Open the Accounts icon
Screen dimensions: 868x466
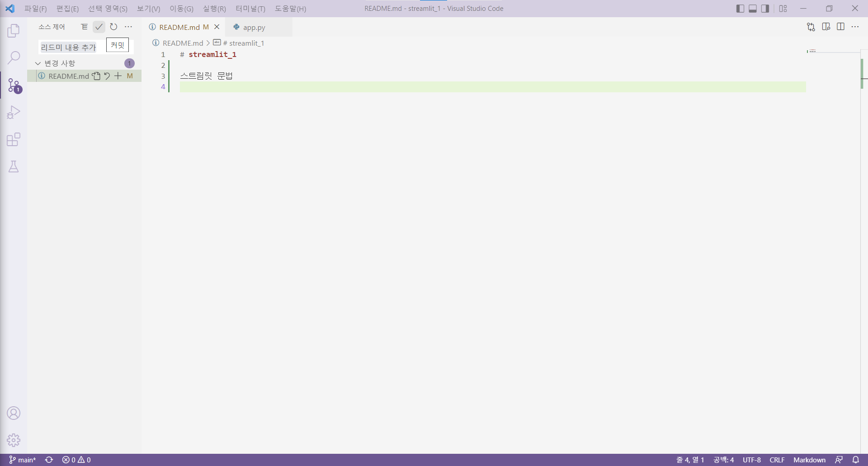click(x=14, y=413)
